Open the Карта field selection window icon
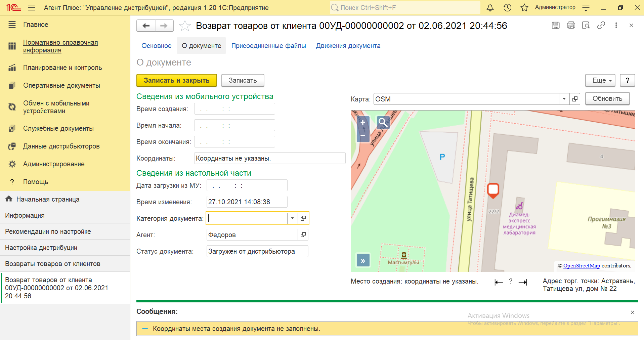This screenshot has width=644, height=340. [575, 99]
